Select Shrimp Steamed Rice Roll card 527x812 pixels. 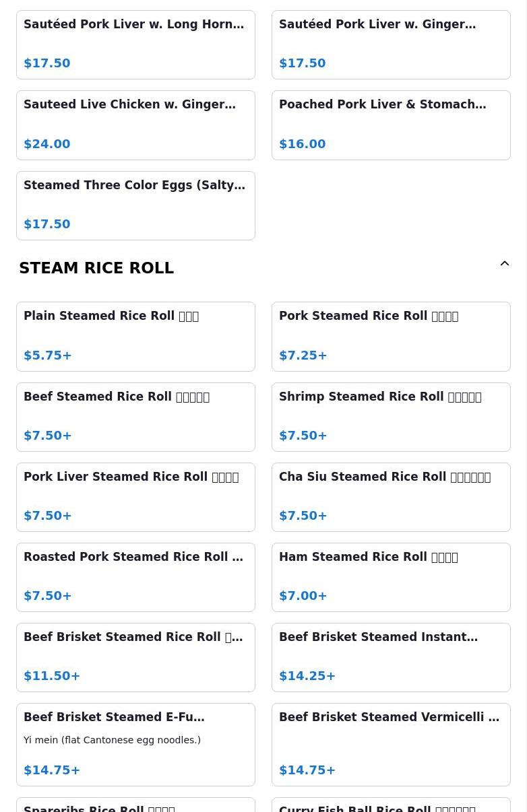click(x=391, y=416)
